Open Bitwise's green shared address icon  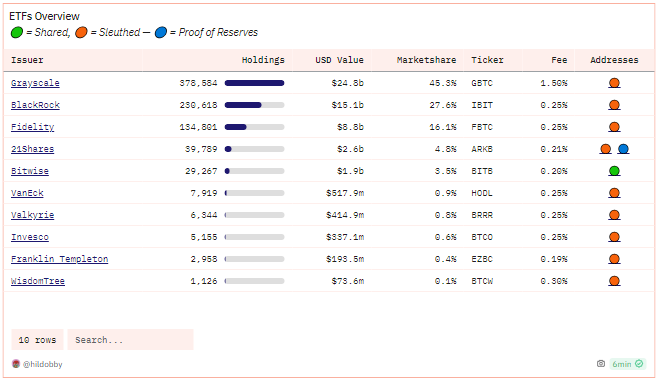pos(614,171)
